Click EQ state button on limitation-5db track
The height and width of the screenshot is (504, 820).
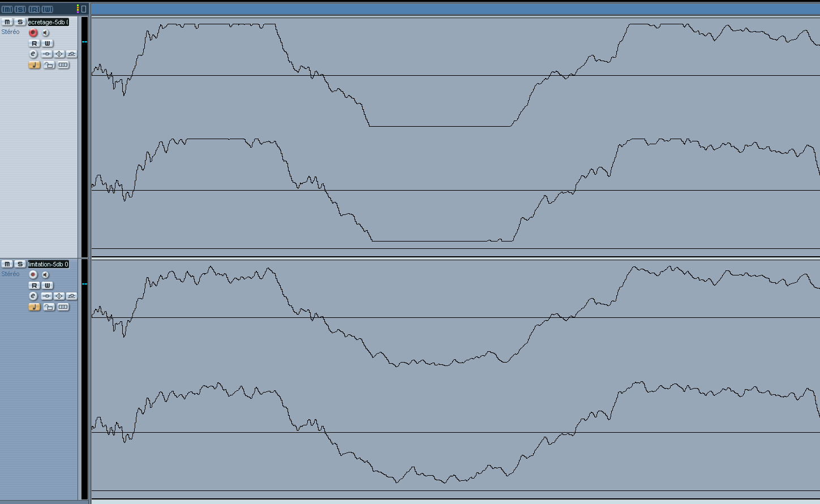pos(59,296)
